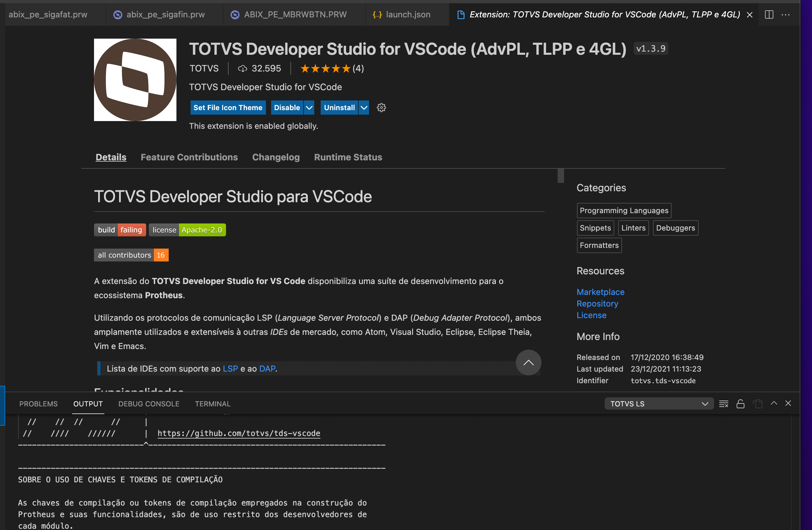Click the TOTVS extension logo
The height and width of the screenshot is (530, 812).
pos(135,80)
